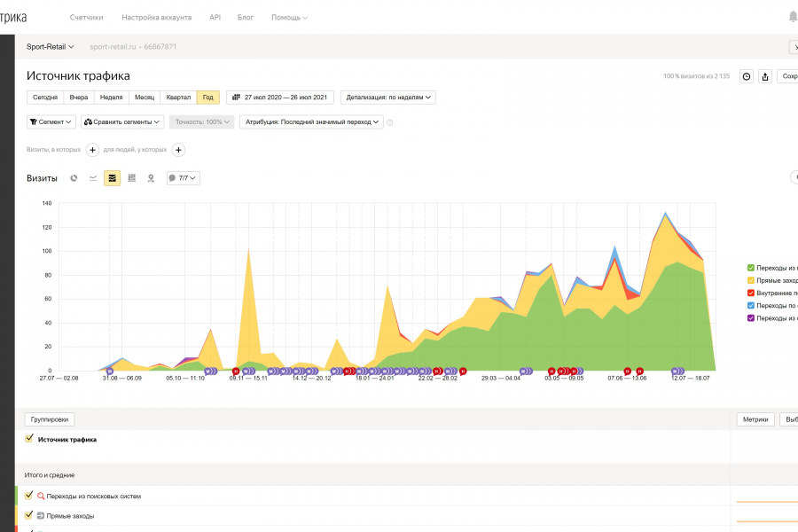Uncheck Прямые заходы row checkbox
798x532 pixels.
[x=28, y=514]
